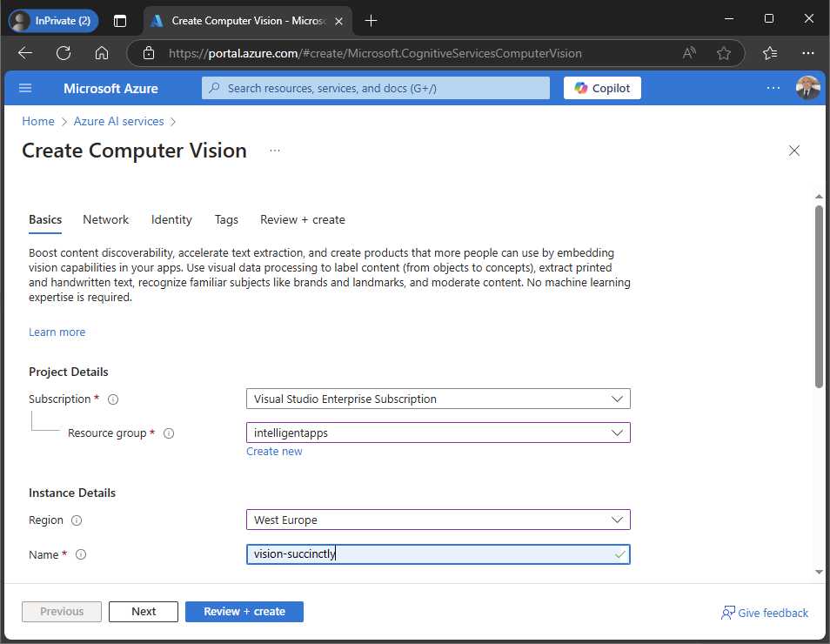Refresh the page with reload icon
This screenshot has width=830, height=644.
[64, 53]
